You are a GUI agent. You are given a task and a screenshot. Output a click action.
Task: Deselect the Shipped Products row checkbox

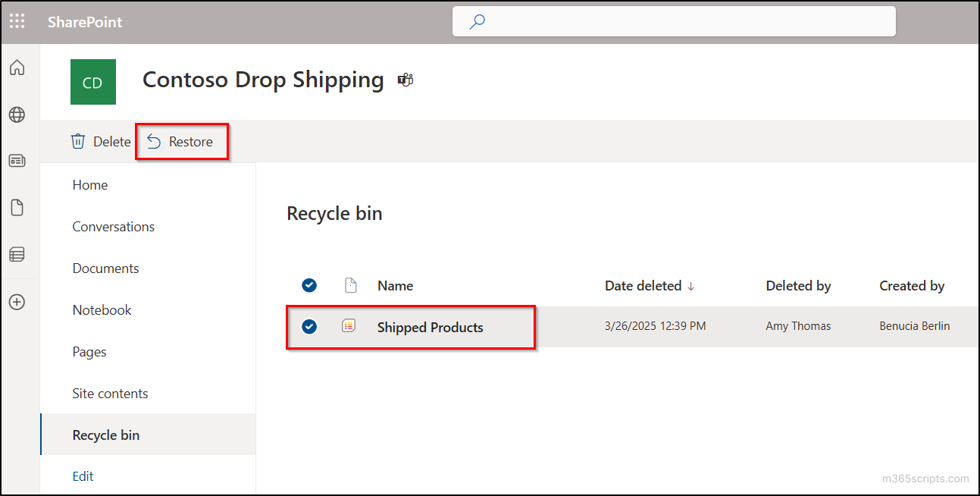coord(309,327)
